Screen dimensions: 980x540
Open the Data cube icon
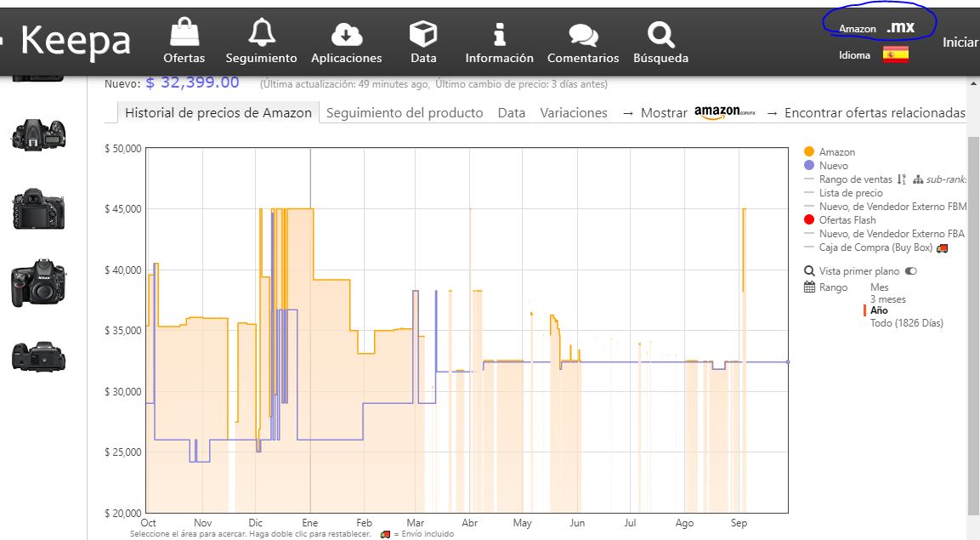(423, 34)
